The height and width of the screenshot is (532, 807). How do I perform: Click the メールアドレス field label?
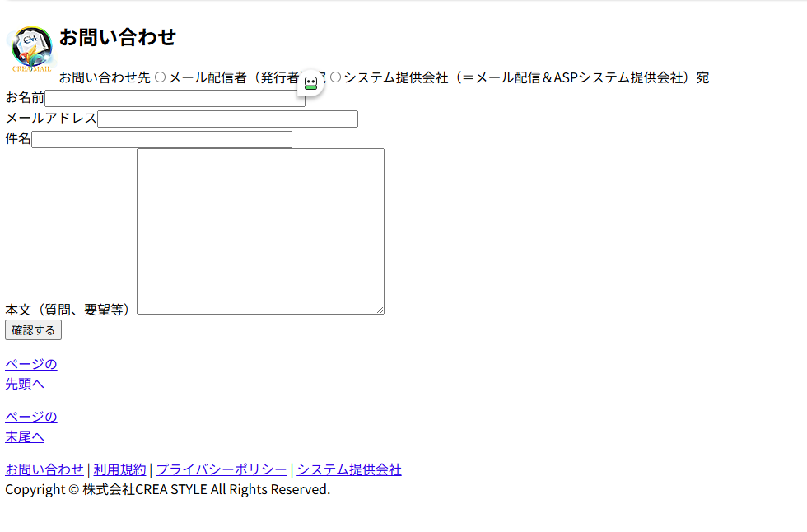coord(51,119)
